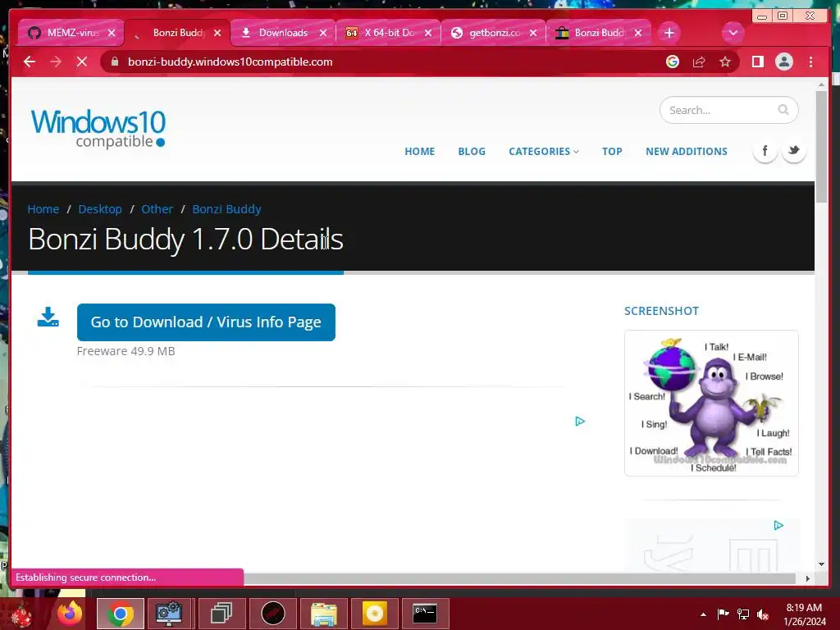Follow the Other breadcrumb link

tap(157, 209)
